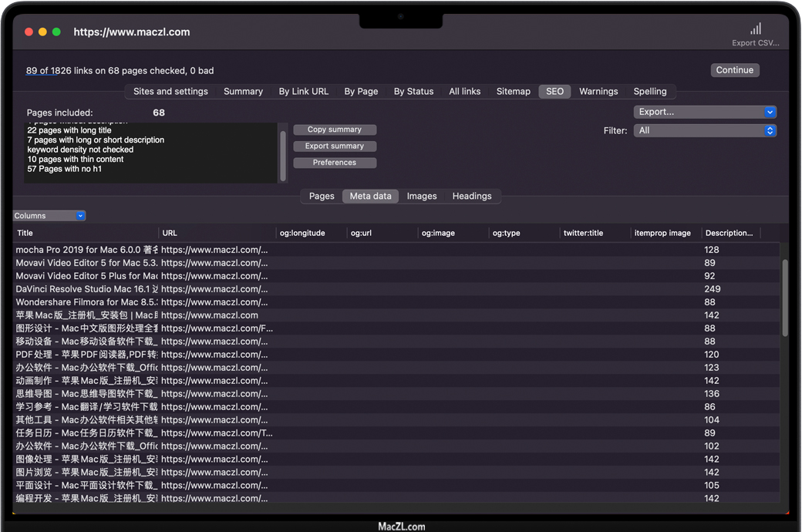Click the Copy summary button
This screenshot has width=802, height=532.
[335, 130]
